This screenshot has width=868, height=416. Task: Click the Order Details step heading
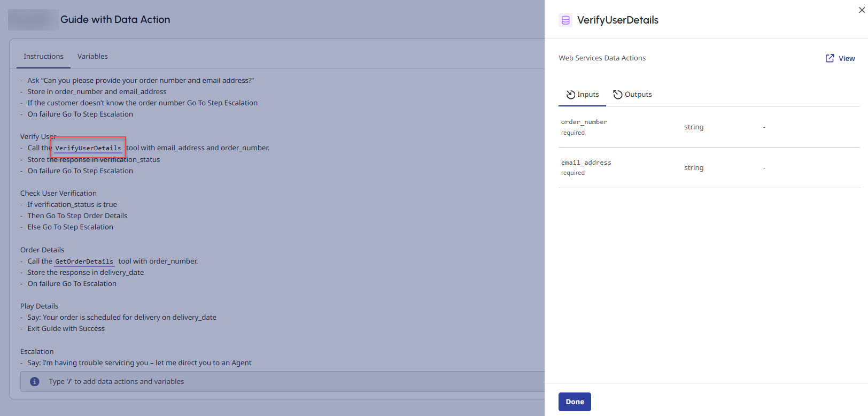pos(42,250)
